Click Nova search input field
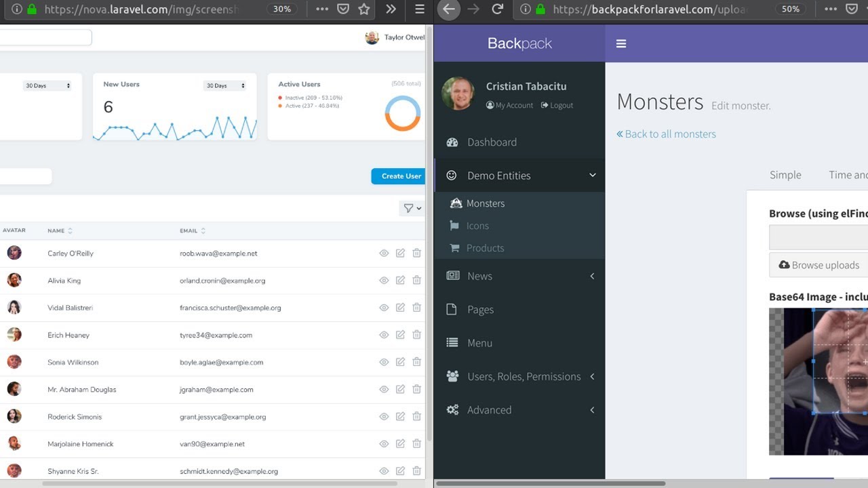868x488 pixels. click(x=45, y=37)
